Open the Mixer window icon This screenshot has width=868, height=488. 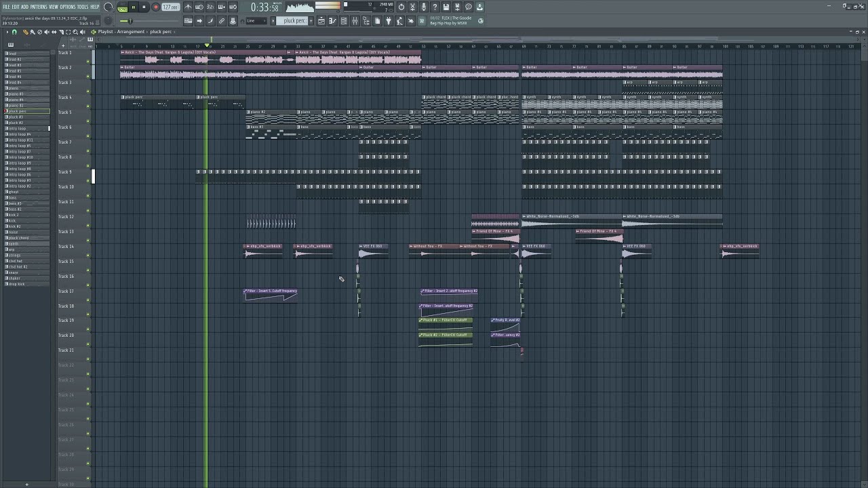[x=355, y=21]
